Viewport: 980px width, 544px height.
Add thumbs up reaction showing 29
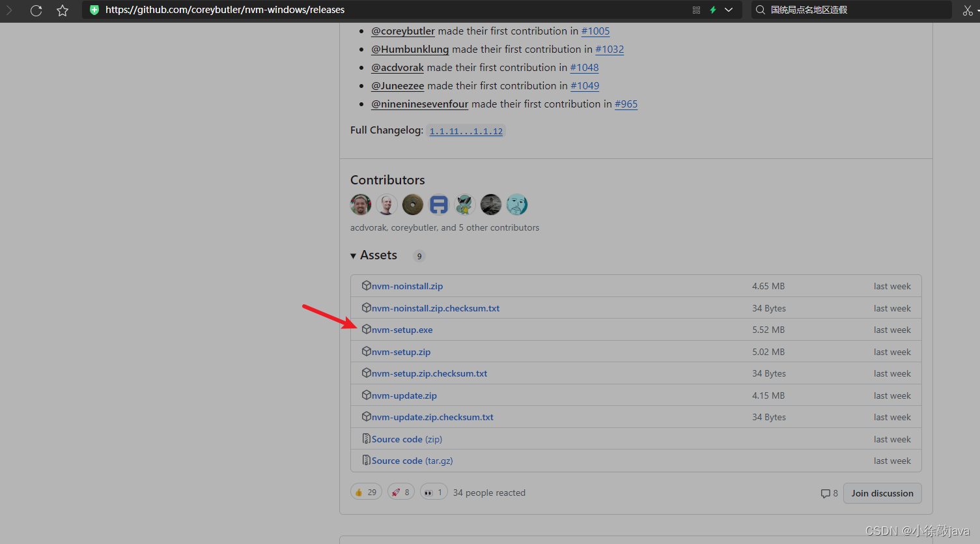[x=366, y=492]
